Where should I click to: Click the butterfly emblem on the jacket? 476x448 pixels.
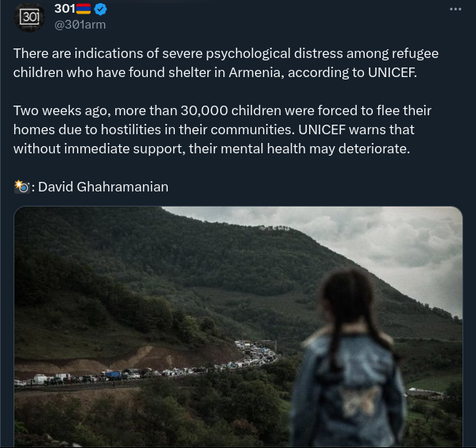(360, 400)
